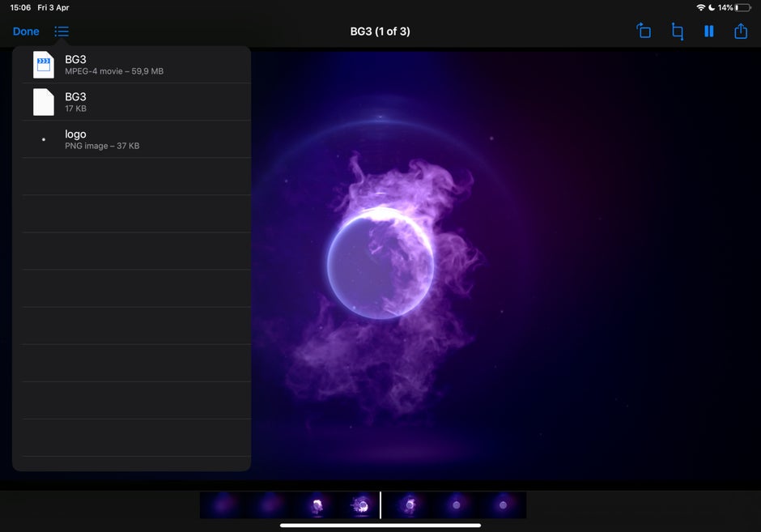Pause the video playback
This screenshot has height=532, width=761.
coord(709,32)
